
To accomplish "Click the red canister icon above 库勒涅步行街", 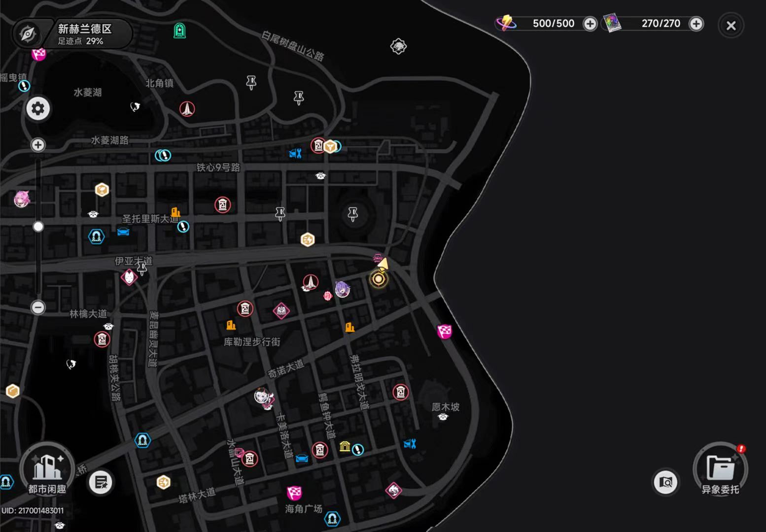I will (245, 309).
